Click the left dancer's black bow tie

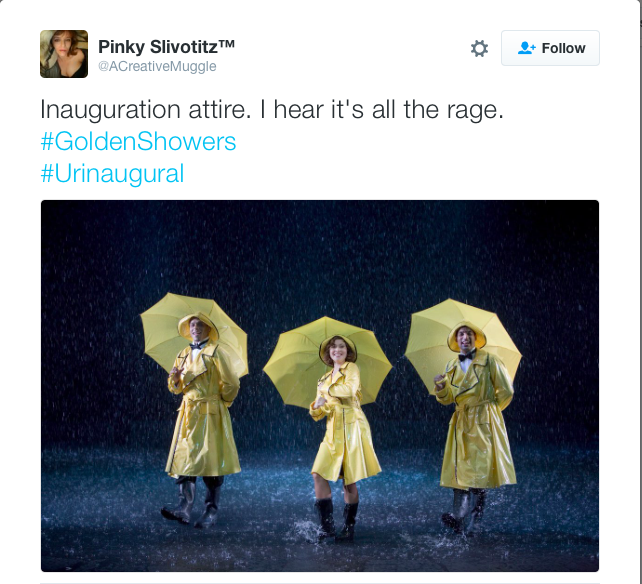point(198,346)
